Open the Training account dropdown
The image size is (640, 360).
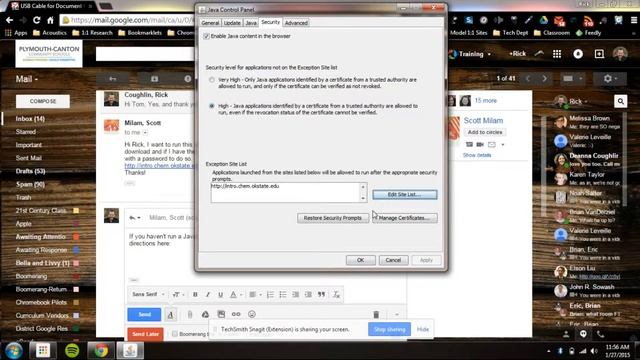coord(470,54)
